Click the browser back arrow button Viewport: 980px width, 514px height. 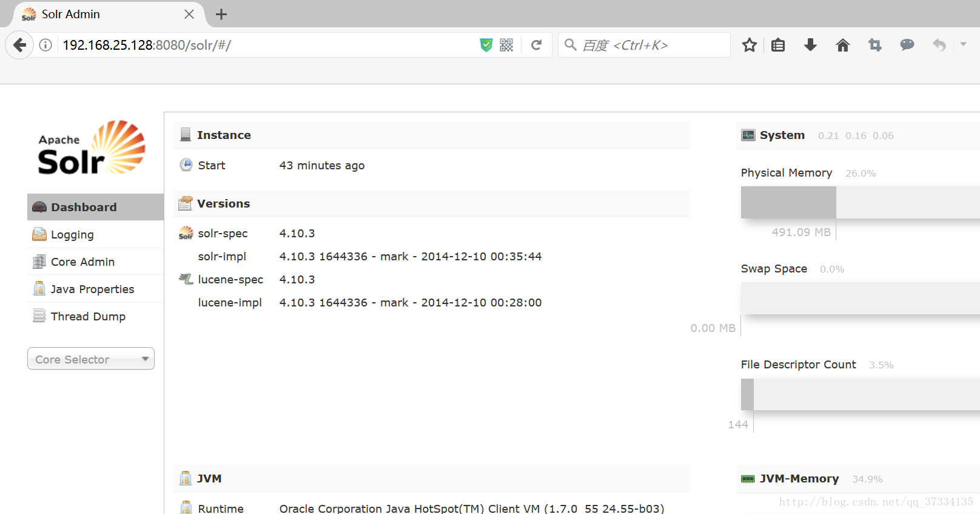point(19,45)
